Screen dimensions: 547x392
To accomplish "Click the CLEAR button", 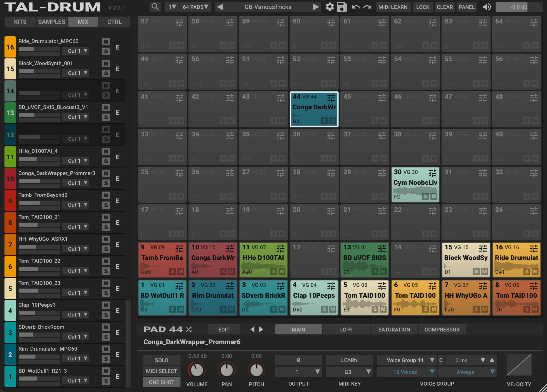I will click(444, 7).
